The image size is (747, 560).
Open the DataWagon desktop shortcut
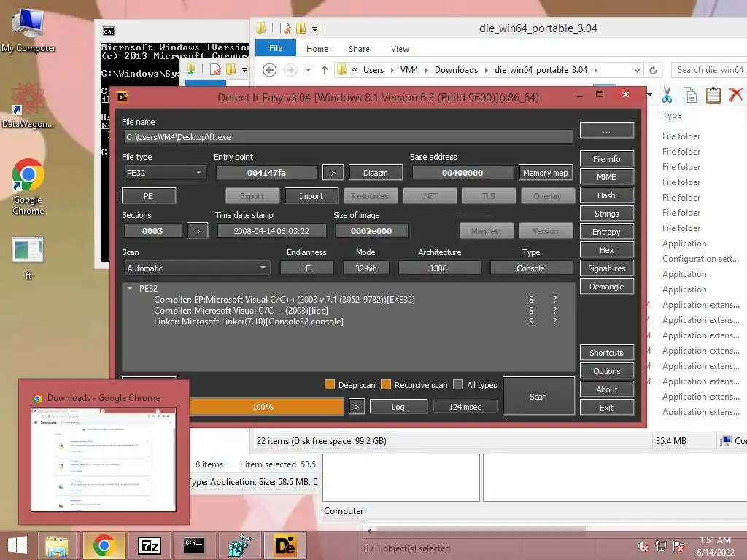[28, 106]
